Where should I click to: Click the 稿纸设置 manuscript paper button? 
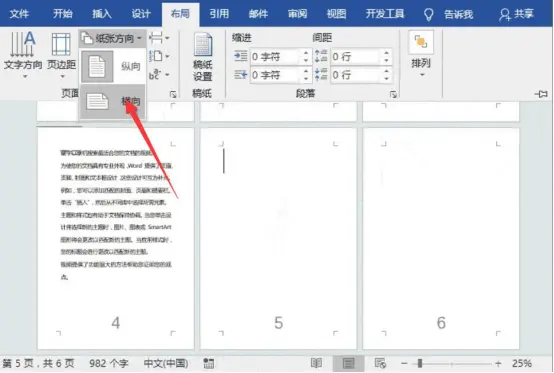202,57
